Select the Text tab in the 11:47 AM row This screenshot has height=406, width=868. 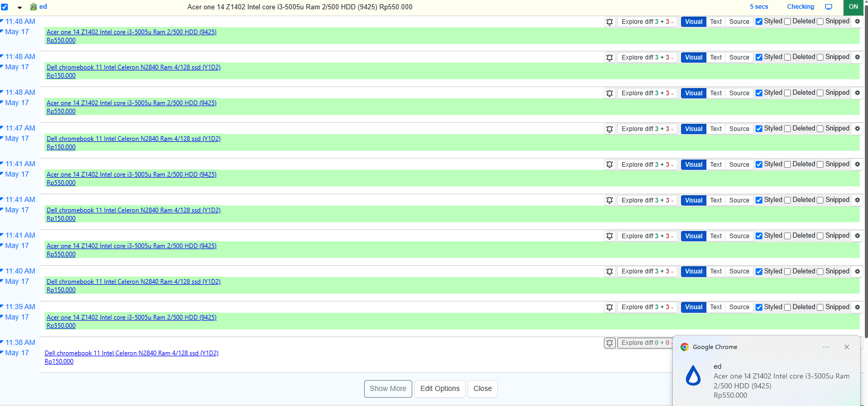tap(716, 129)
